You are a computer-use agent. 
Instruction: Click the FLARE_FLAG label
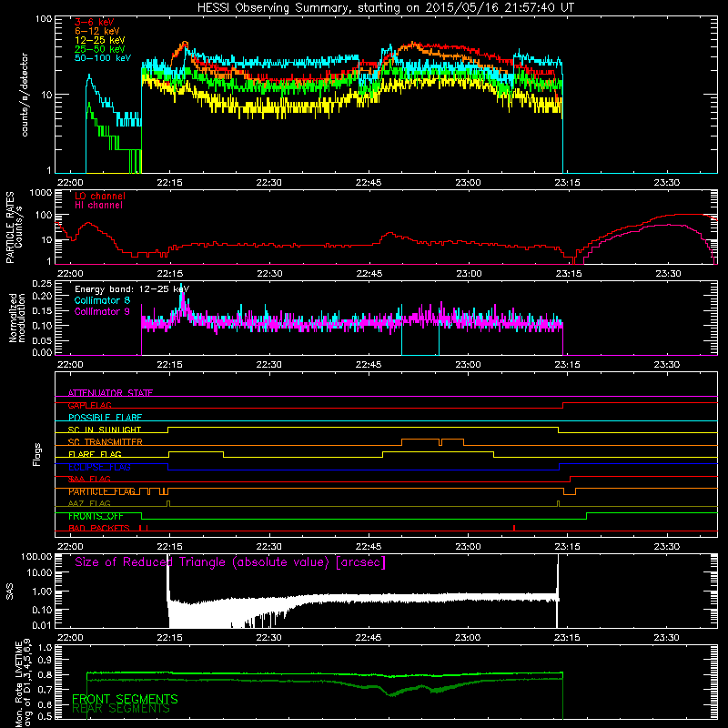(x=95, y=454)
